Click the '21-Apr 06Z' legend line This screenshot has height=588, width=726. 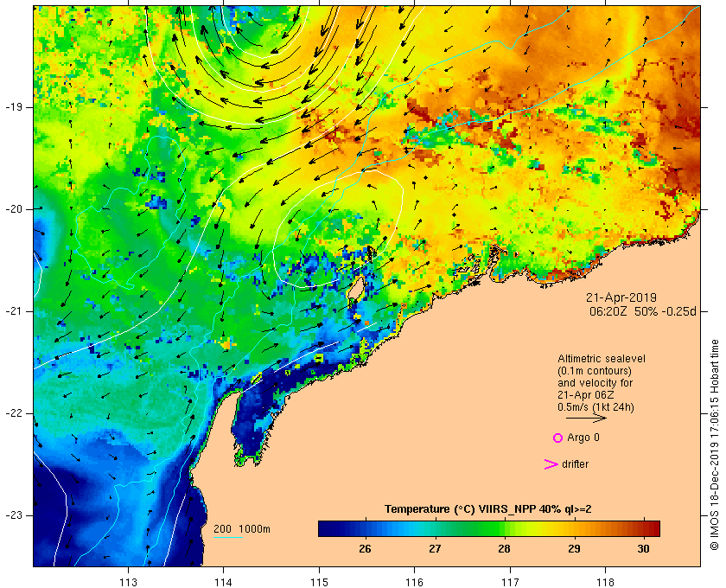586,395
